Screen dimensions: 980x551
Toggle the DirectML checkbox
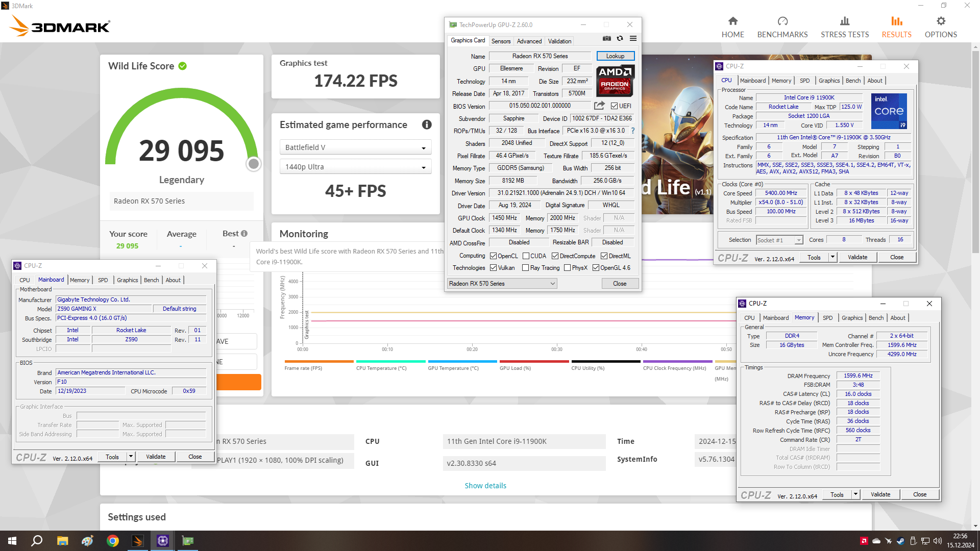pyautogui.click(x=604, y=256)
